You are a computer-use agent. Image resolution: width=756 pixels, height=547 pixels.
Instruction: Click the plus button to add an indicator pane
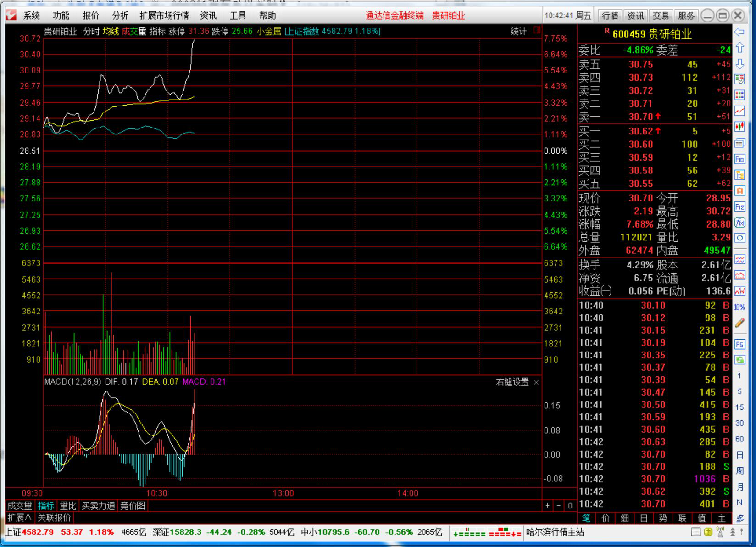(547, 505)
